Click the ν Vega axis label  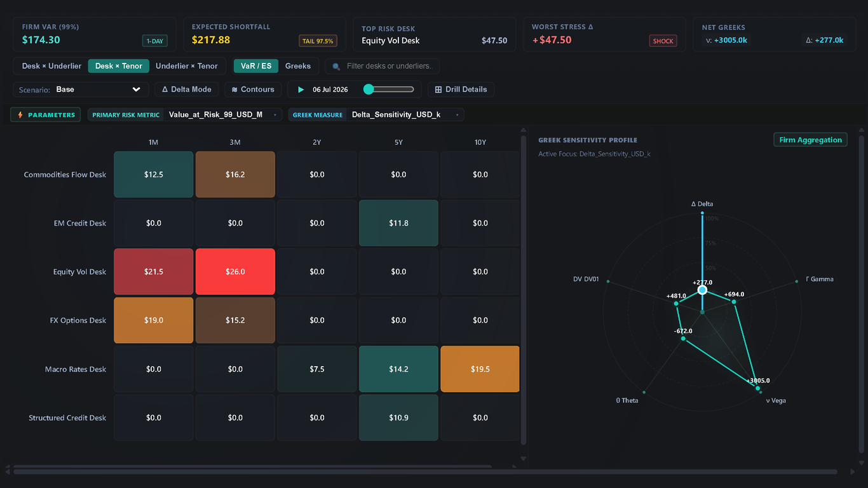[776, 401]
